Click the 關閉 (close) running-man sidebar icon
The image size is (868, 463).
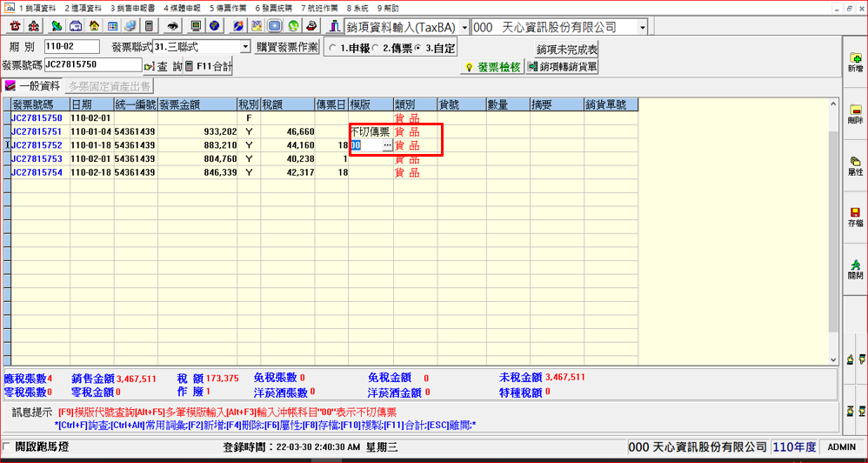pos(855,270)
